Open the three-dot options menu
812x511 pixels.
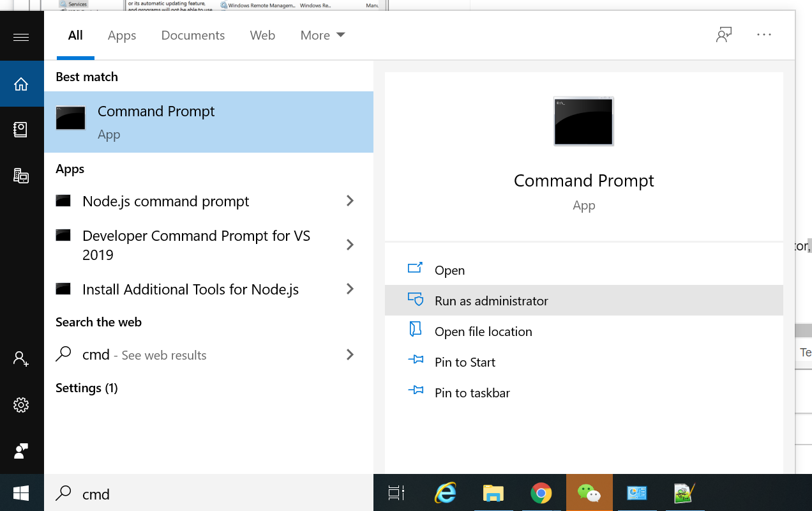click(764, 35)
